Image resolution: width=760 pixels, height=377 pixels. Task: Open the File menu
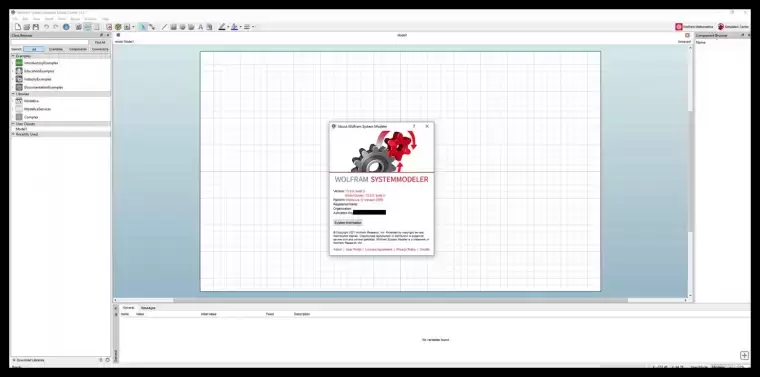[x=16, y=19]
